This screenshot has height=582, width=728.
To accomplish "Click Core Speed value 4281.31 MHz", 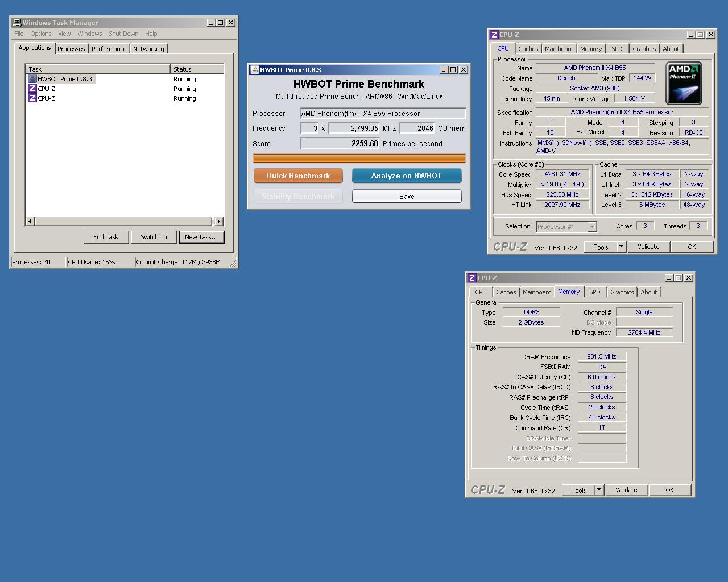I will pos(562,174).
